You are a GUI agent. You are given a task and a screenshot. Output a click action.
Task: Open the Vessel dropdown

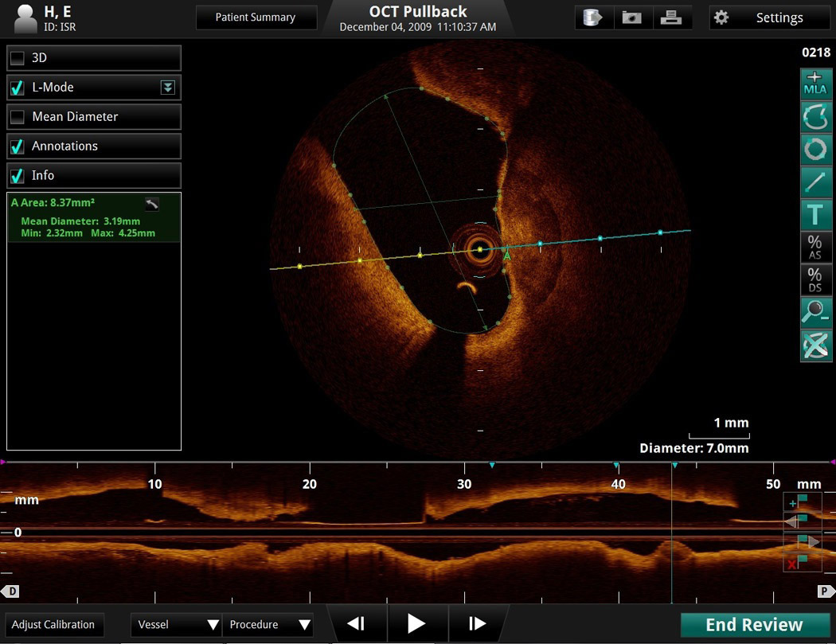176,625
